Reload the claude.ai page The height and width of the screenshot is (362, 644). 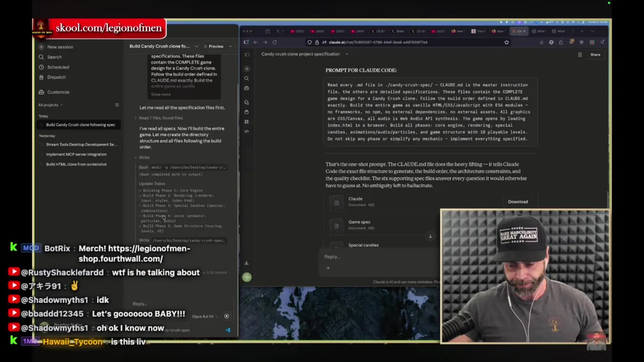[x=275, y=42]
